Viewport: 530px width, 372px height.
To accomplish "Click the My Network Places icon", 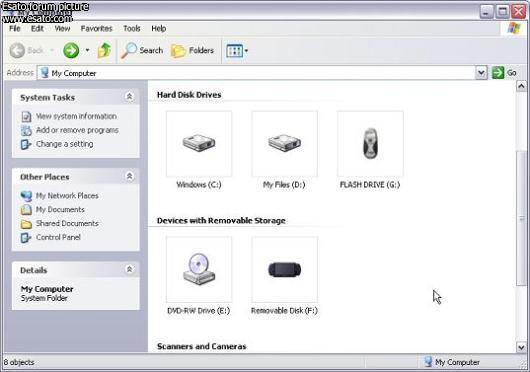I will 26,196.
